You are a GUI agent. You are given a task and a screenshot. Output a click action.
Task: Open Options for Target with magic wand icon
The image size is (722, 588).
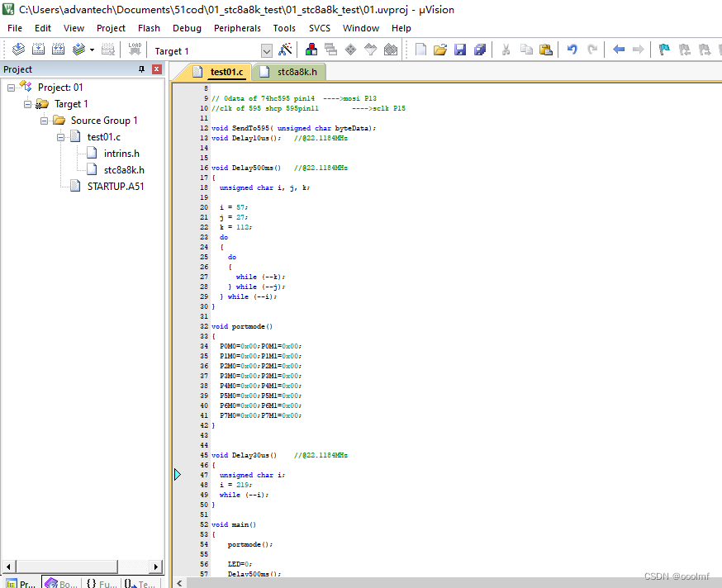tap(285, 49)
